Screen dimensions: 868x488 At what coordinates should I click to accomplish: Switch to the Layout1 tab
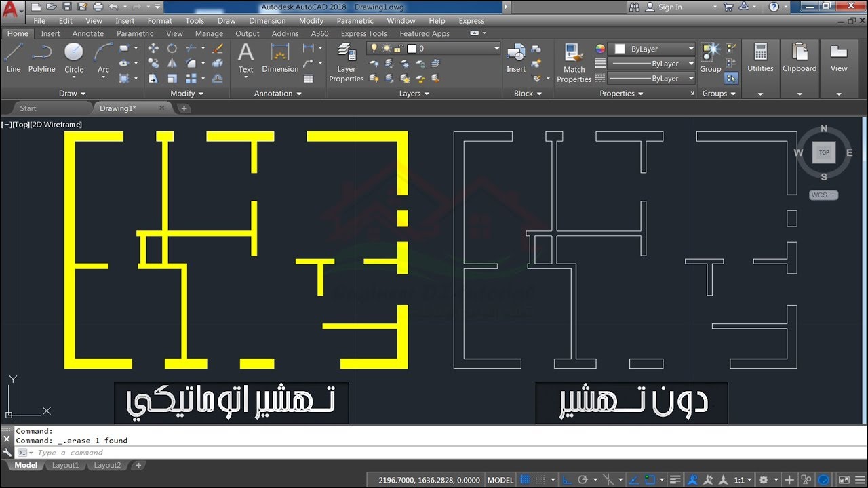[x=66, y=465]
